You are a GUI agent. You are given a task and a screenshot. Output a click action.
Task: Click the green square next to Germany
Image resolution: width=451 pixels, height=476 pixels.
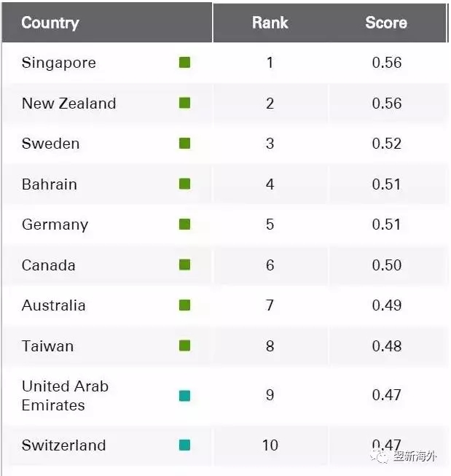pyautogui.click(x=184, y=225)
